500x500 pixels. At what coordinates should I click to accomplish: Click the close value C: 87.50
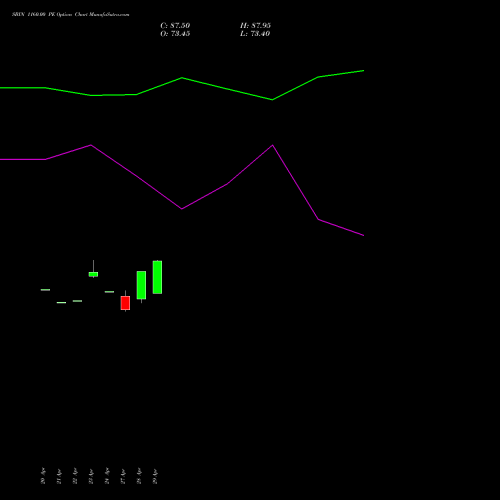tap(175, 26)
